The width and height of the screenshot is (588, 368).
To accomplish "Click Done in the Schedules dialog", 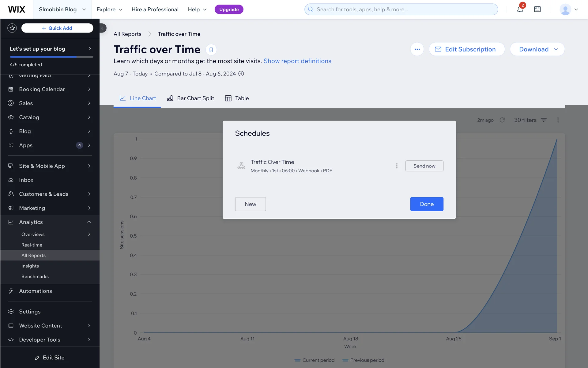I will (x=427, y=204).
